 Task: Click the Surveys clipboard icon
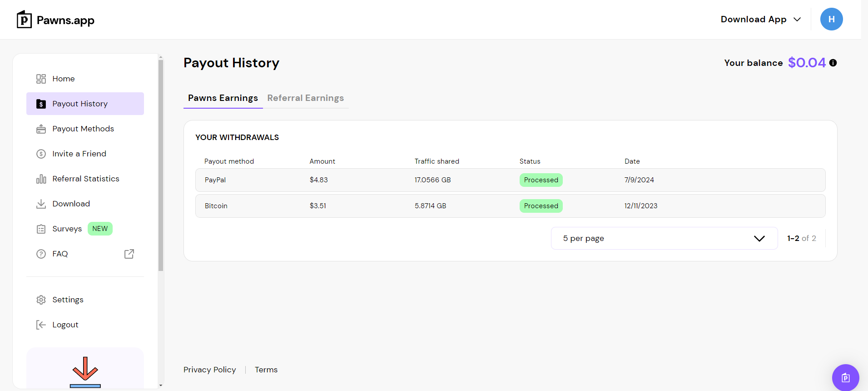click(41, 229)
